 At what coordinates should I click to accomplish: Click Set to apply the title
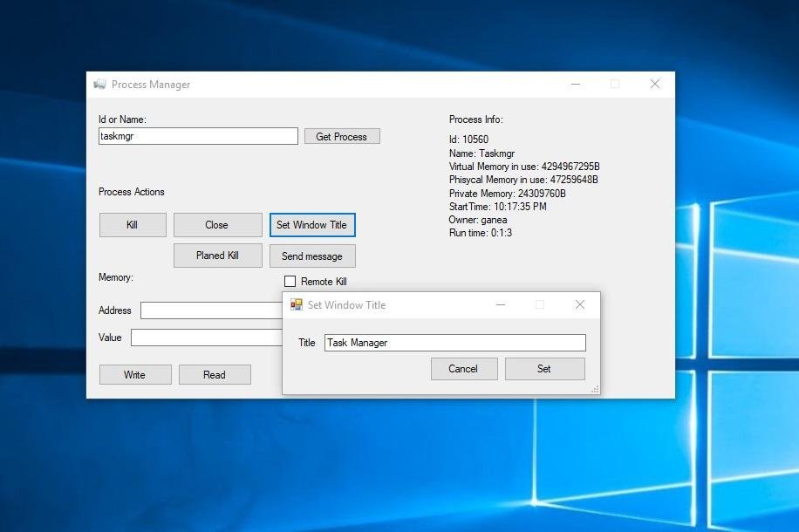point(544,368)
